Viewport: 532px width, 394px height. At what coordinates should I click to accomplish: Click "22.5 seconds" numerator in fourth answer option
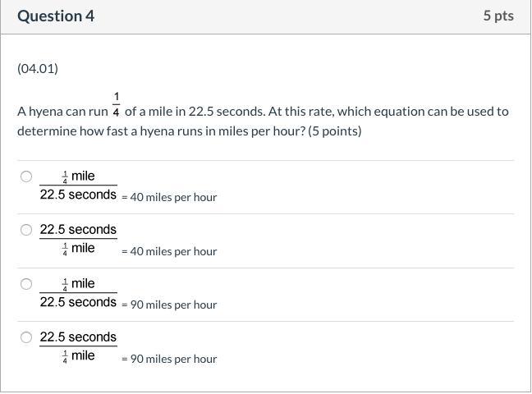coord(78,337)
